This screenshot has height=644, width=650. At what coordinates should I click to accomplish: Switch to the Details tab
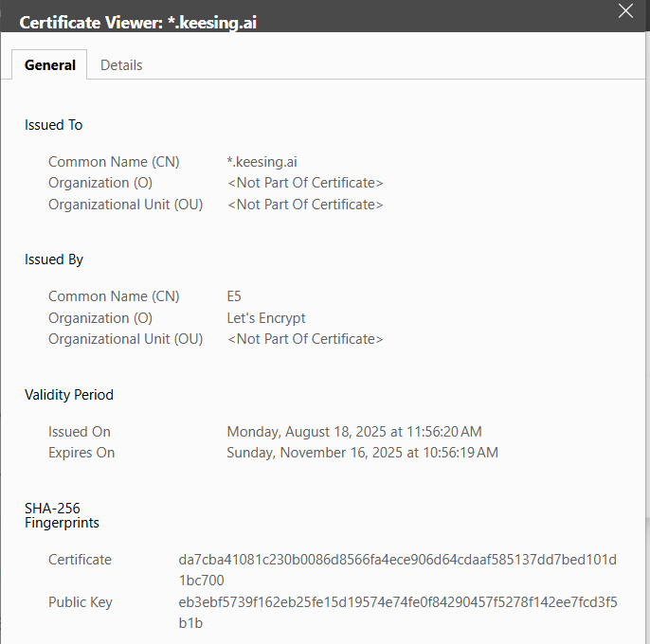click(121, 65)
